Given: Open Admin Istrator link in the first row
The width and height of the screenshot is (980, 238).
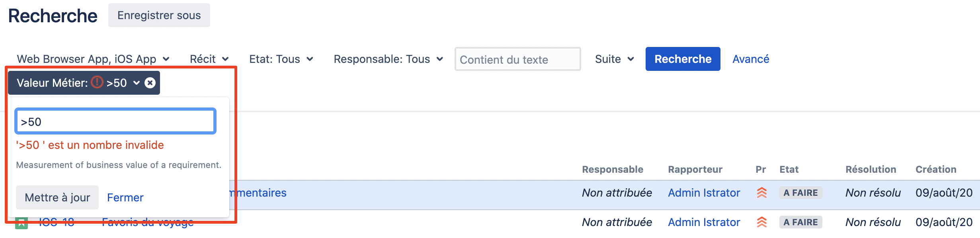Looking at the screenshot, I should 704,193.
